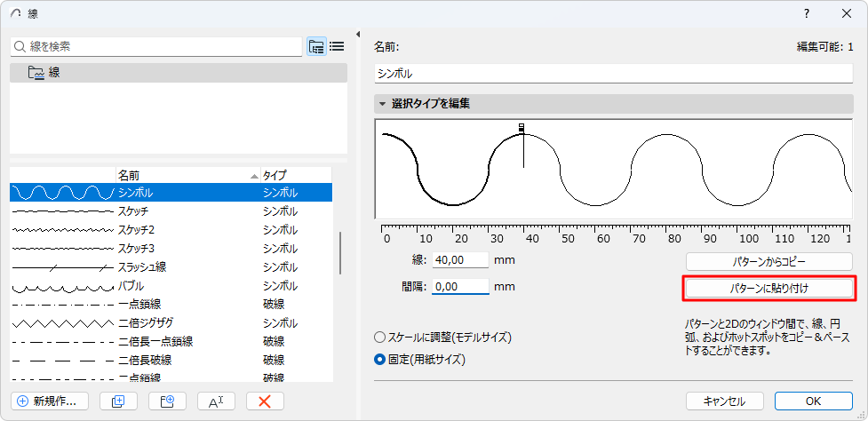Select the スラッシュ線 line row
The width and height of the screenshot is (868, 421).
point(171,267)
